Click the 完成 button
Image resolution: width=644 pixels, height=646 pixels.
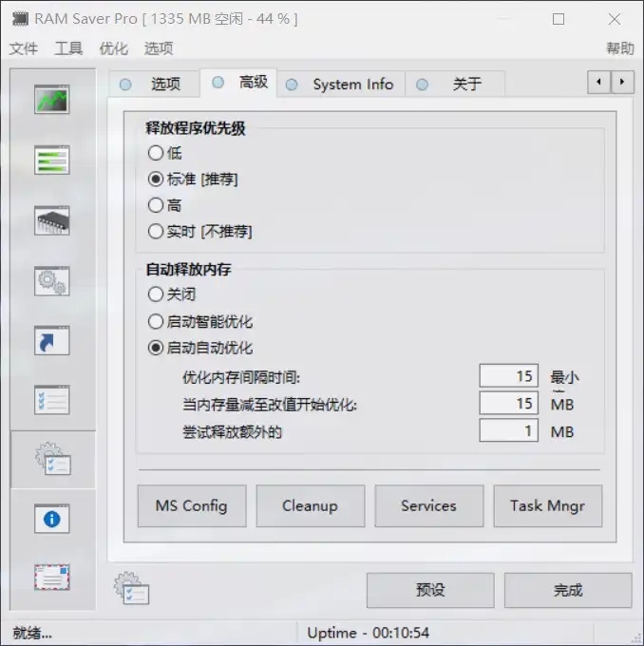click(x=568, y=590)
